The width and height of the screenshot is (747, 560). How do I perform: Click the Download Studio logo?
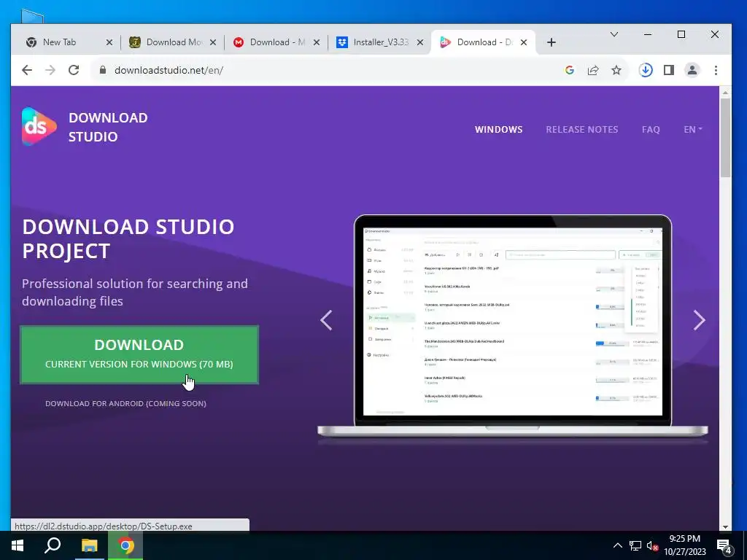tap(39, 126)
